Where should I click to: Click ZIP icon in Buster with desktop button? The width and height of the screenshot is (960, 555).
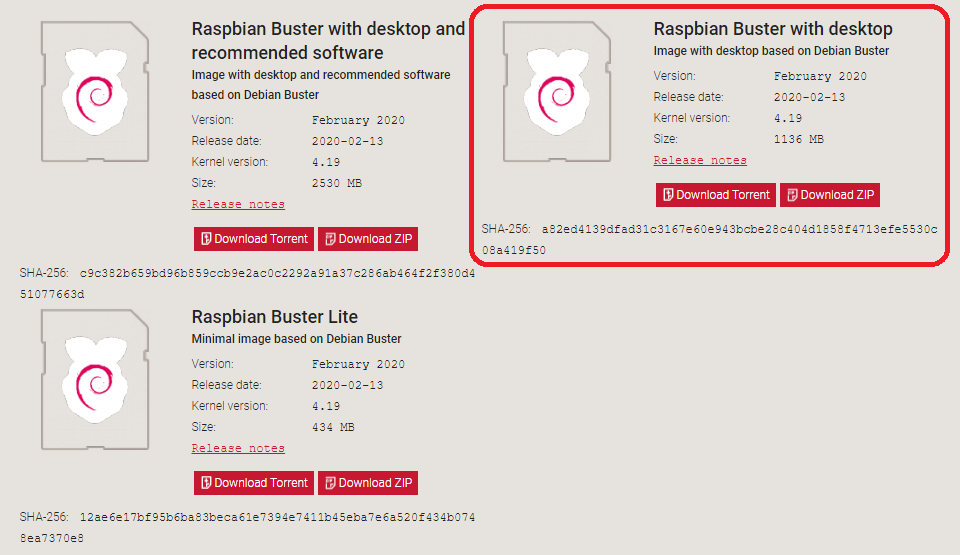coord(792,195)
